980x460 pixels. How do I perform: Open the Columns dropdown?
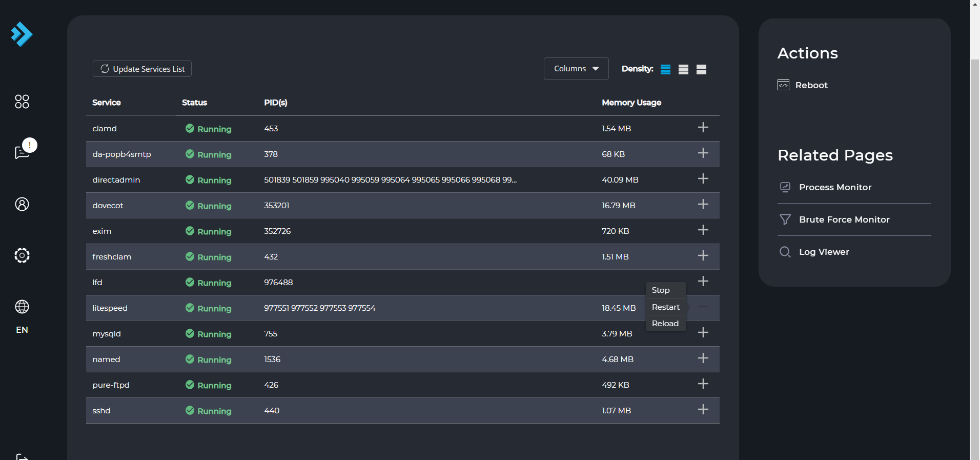[x=576, y=69]
